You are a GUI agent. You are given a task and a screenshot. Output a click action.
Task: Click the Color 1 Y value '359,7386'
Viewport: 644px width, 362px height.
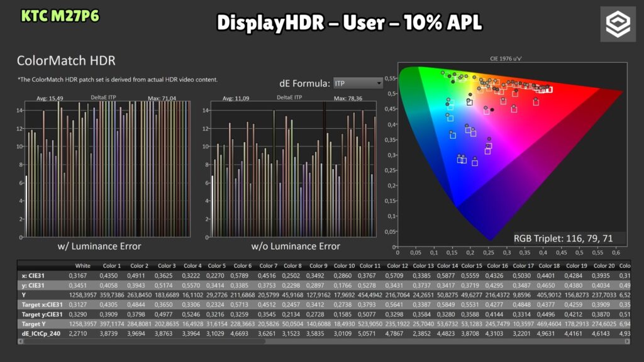[112, 295]
